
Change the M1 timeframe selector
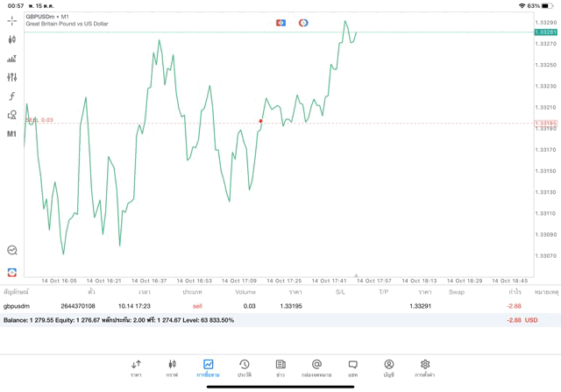coord(11,134)
